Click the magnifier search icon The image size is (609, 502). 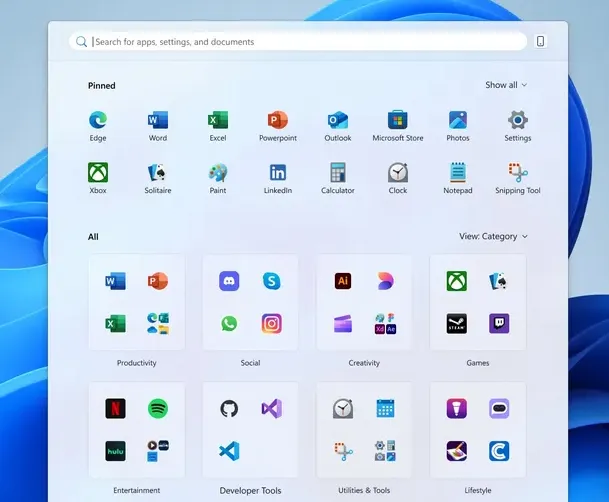click(x=81, y=42)
